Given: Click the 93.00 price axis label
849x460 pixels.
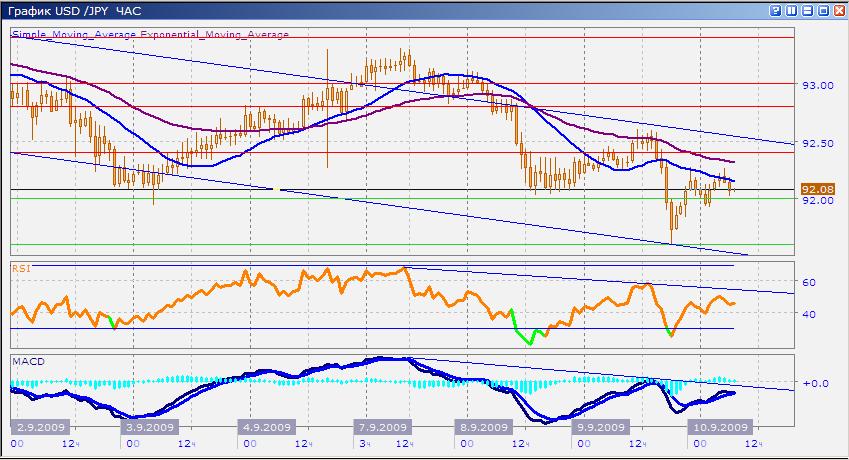Looking at the screenshot, I should [818, 86].
